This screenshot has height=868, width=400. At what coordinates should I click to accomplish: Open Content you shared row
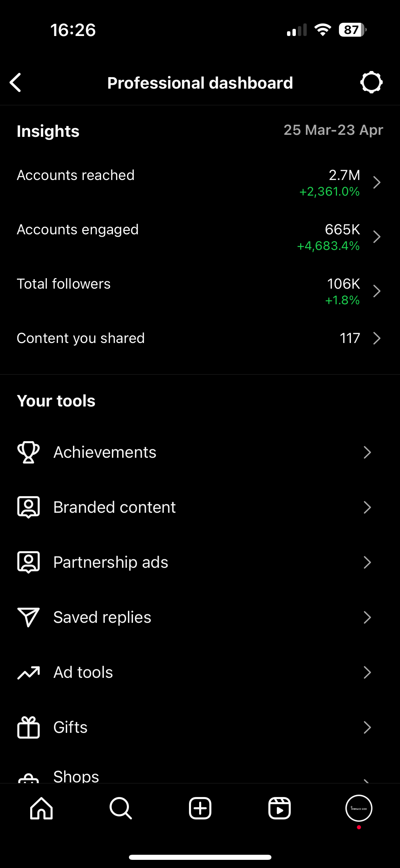point(200,338)
